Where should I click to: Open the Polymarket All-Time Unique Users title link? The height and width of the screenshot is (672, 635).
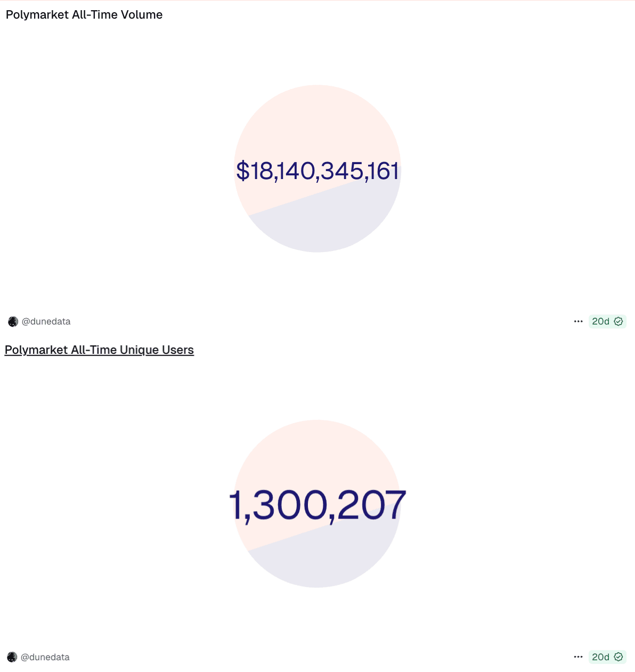99,350
